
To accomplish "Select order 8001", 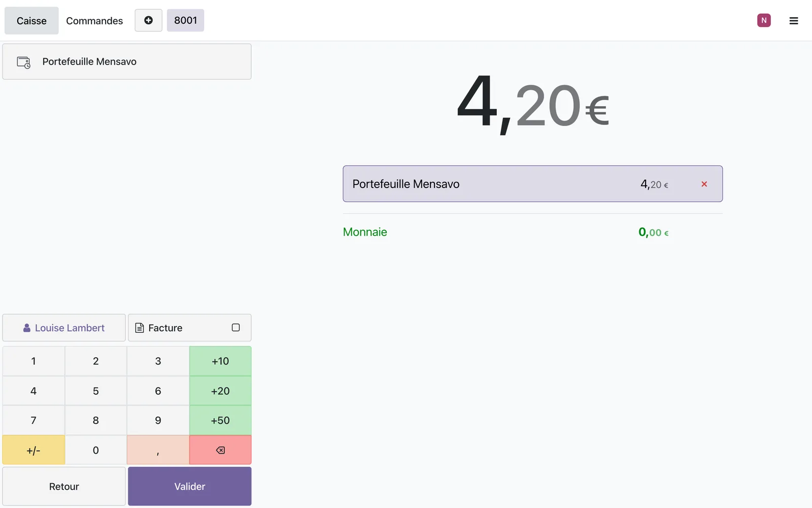I will point(185,20).
